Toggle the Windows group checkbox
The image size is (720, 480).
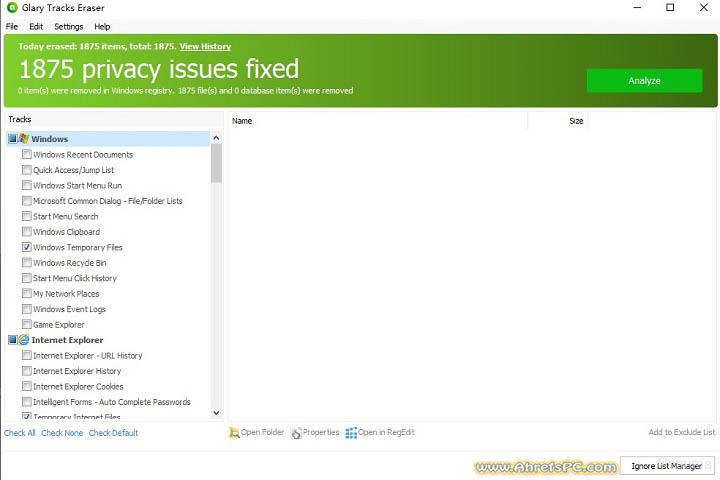[x=13, y=139]
